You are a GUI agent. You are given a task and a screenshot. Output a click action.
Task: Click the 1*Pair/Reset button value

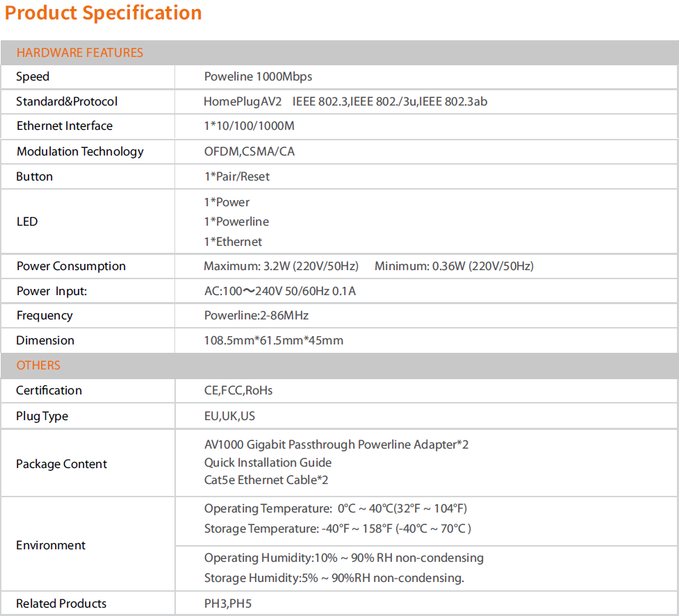[x=237, y=176]
